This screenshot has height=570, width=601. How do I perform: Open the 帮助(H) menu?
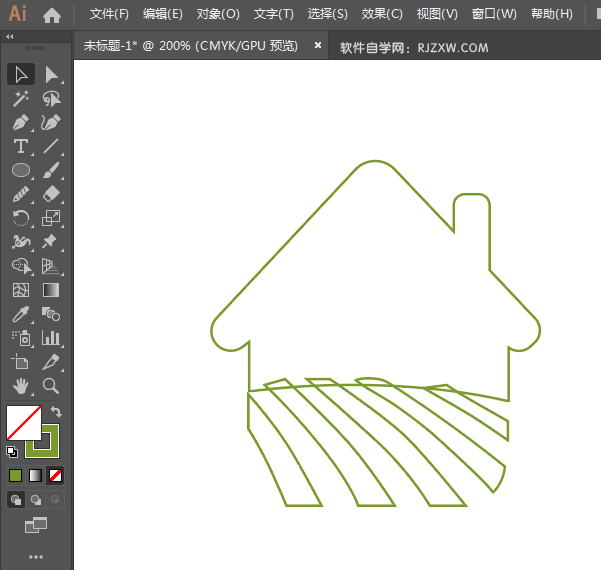coord(552,14)
